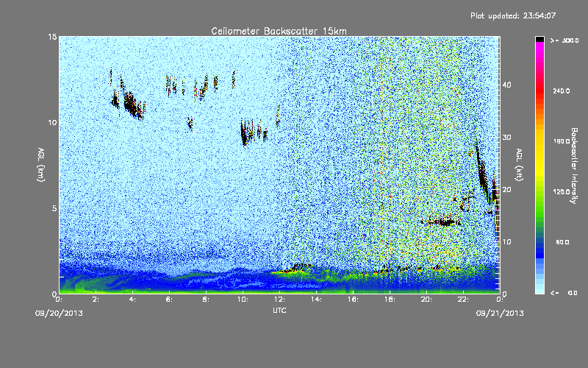Screen dimensions: 588x368
Task: Click the "16:" hour tick label
Action: point(354,300)
